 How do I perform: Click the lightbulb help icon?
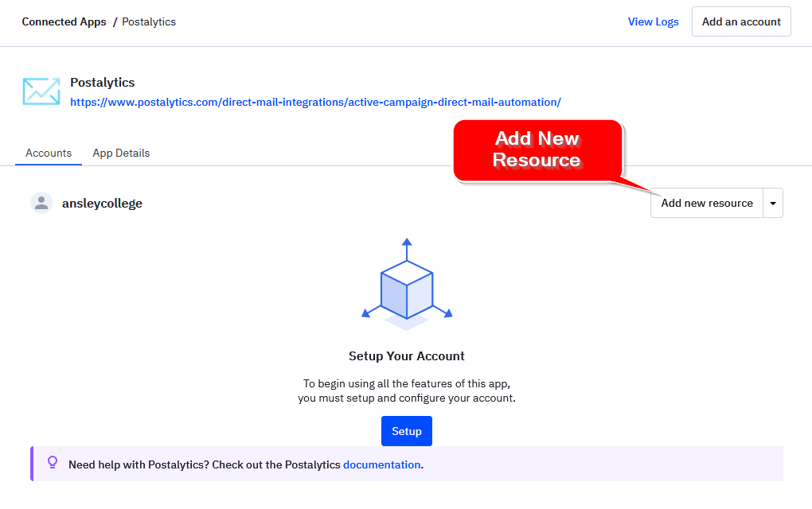[53, 462]
